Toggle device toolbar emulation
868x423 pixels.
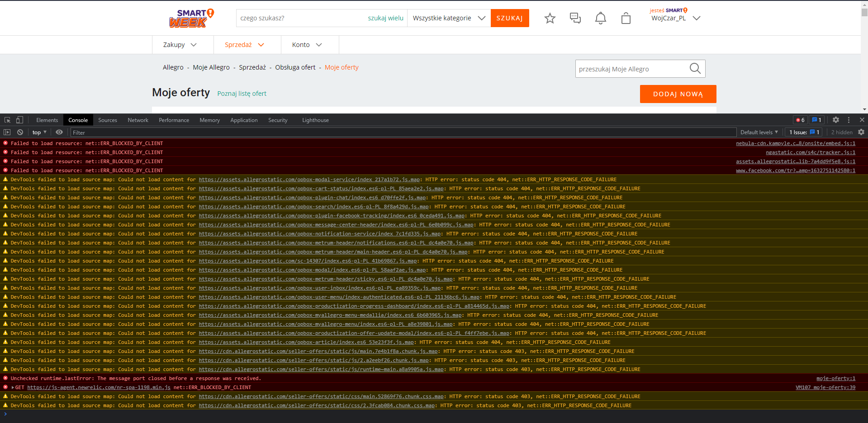coord(19,120)
